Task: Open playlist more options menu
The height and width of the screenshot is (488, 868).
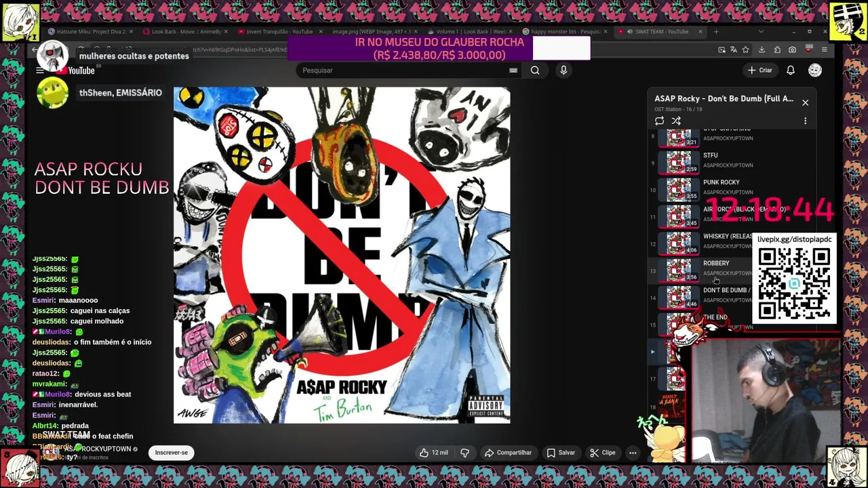Action: tap(806, 121)
